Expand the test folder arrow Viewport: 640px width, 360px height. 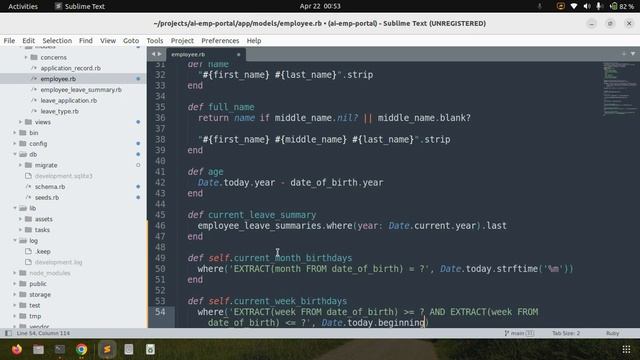(x=15, y=305)
